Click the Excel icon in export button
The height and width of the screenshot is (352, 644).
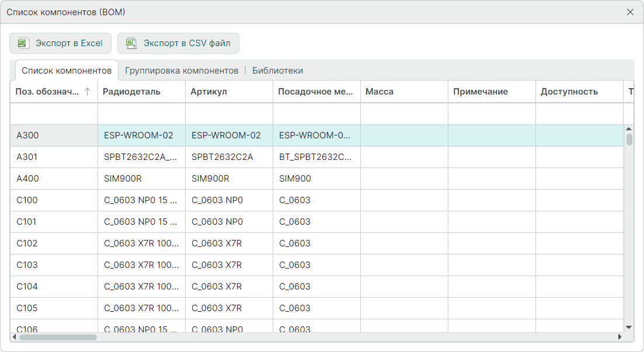point(23,43)
